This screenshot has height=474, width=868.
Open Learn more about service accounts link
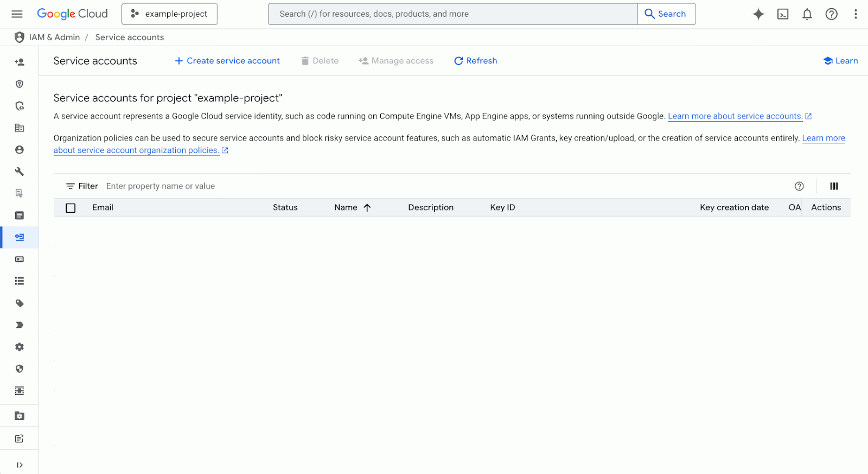[x=735, y=116]
